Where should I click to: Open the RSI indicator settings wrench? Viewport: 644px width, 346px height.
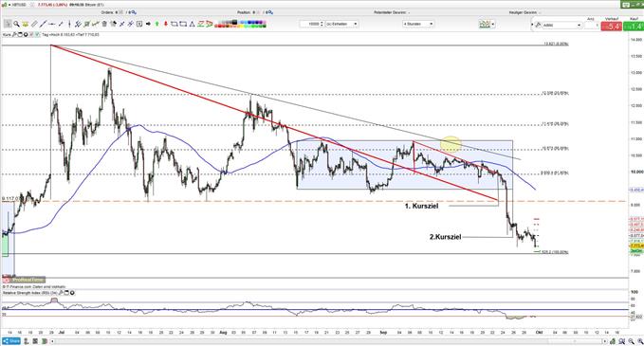pyautogui.click(x=61, y=293)
